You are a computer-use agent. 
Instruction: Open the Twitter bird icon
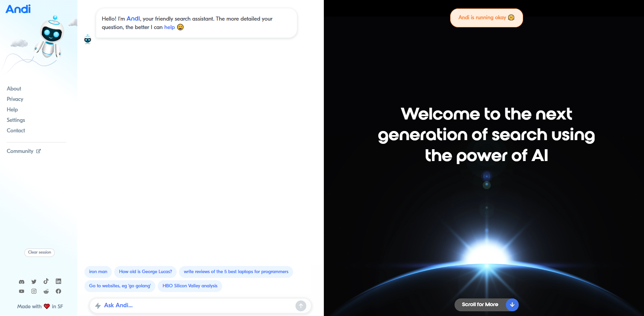pyautogui.click(x=34, y=282)
